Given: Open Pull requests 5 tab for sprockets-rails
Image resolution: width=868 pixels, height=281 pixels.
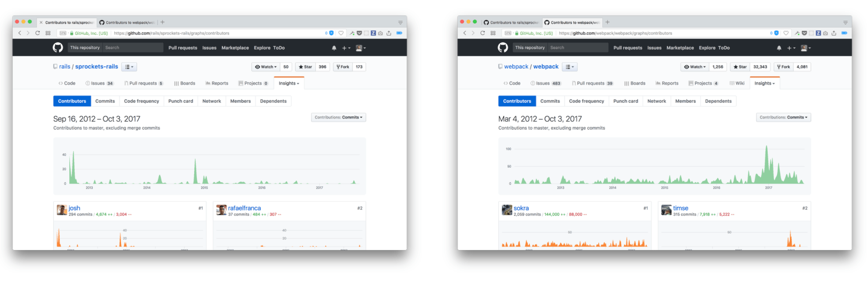Looking at the screenshot, I should (x=144, y=83).
